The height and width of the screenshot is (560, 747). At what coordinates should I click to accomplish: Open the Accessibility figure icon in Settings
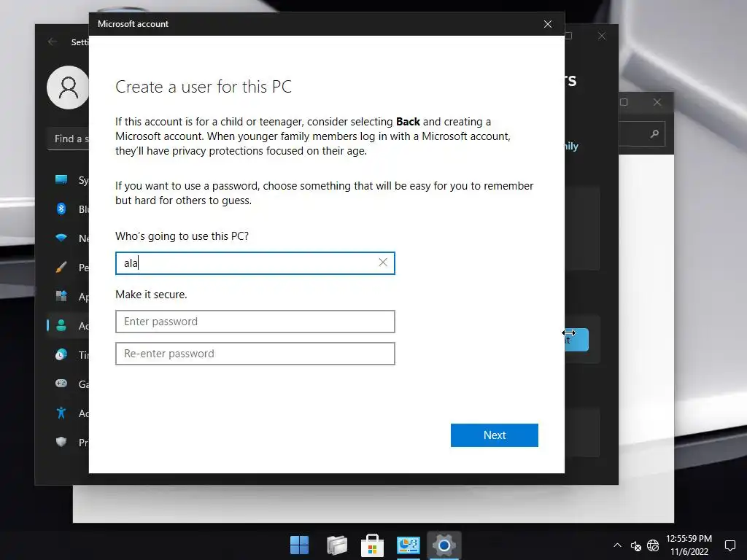[61, 413]
